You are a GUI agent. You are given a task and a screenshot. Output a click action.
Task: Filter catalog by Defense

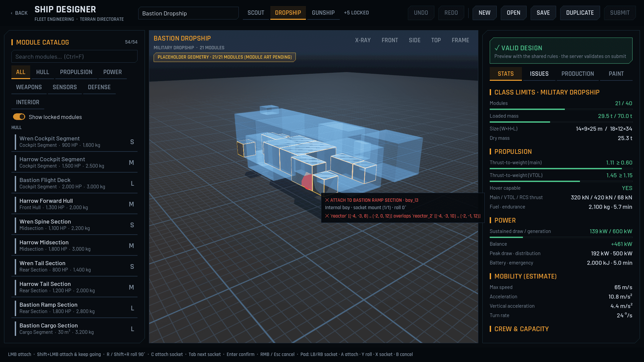click(99, 87)
